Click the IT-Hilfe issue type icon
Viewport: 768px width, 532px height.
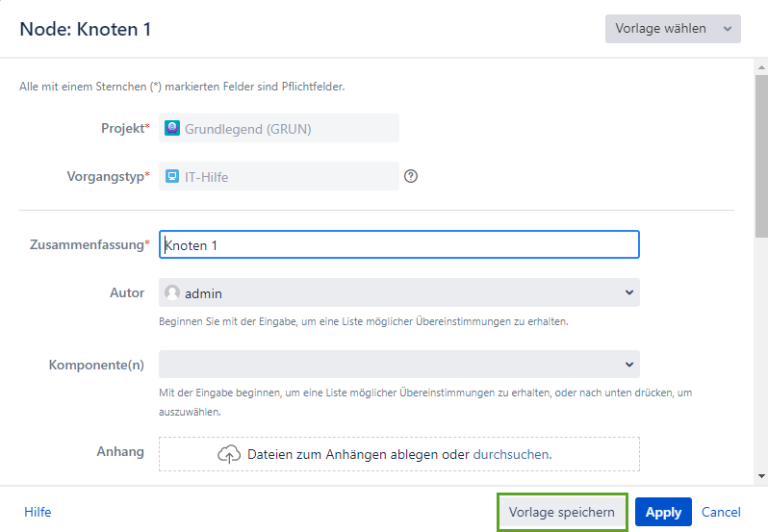(x=172, y=176)
